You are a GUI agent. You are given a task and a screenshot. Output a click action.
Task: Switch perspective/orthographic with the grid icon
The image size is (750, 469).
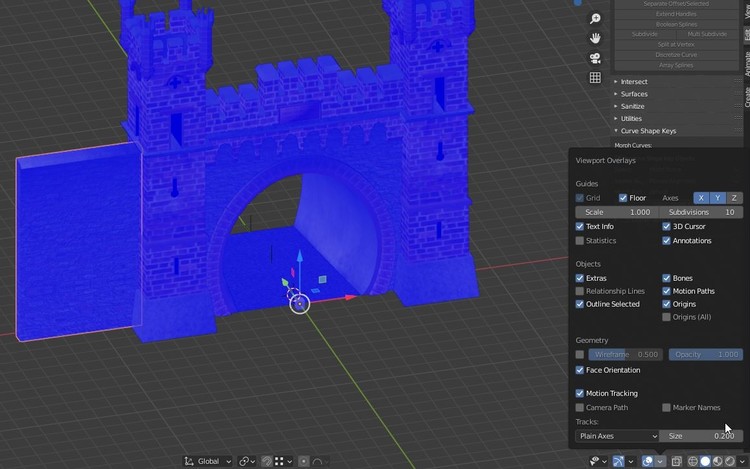tap(595, 78)
